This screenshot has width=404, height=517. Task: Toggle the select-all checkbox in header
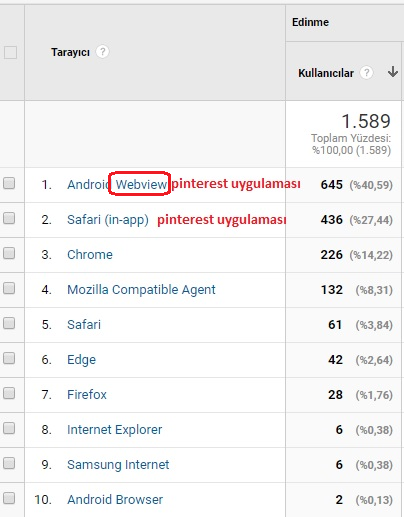(10, 52)
